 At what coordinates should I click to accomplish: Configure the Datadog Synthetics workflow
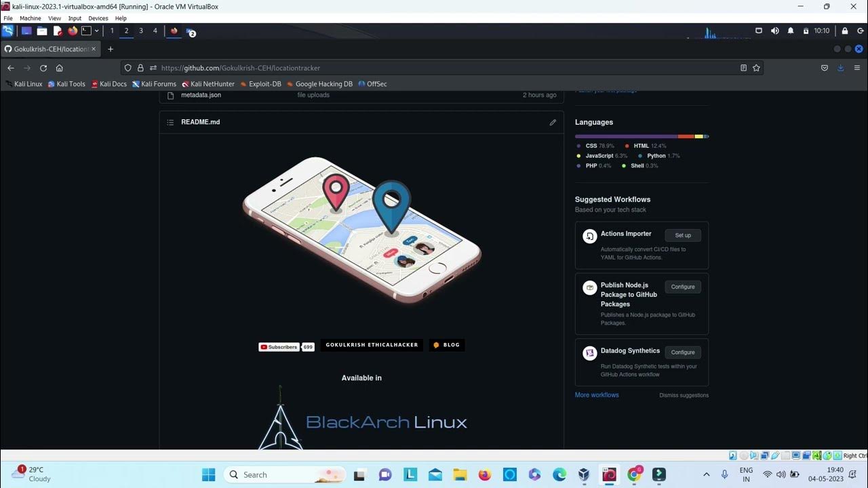pos(683,352)
